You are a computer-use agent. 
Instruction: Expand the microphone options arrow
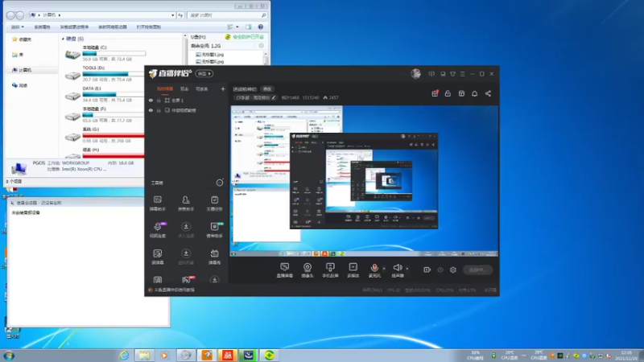point(384,269)
